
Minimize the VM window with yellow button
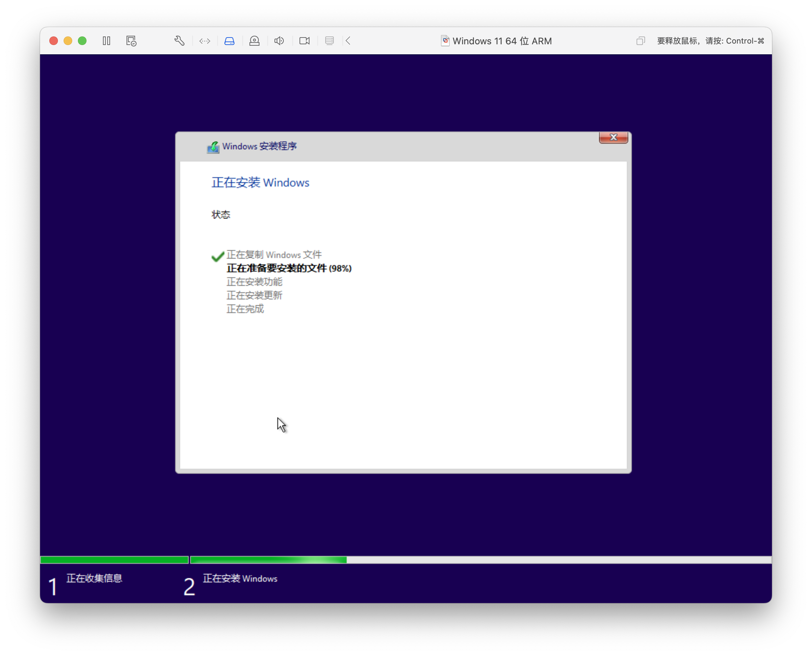pos(68,41)
